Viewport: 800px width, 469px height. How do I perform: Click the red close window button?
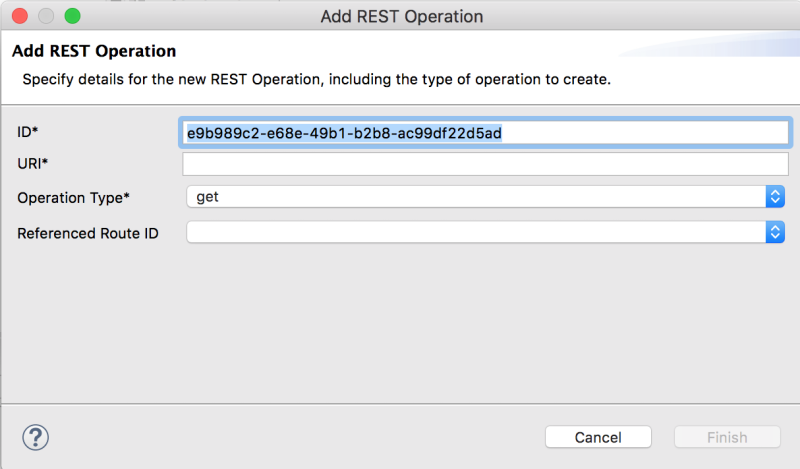(x=20, y=16)
